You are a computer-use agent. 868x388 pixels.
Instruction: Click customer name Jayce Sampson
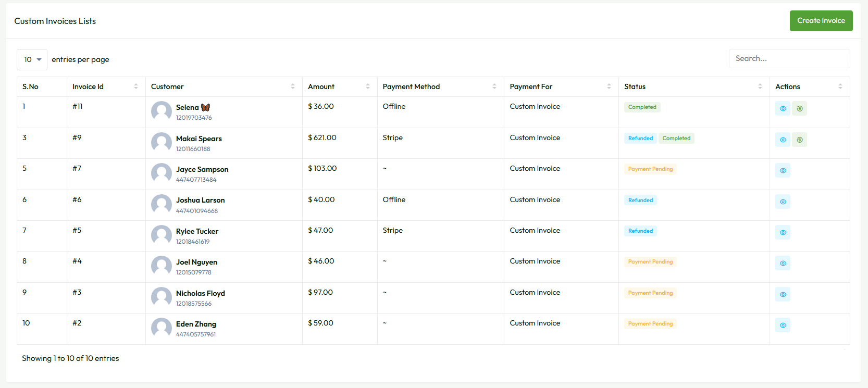[x=202, y=169]
